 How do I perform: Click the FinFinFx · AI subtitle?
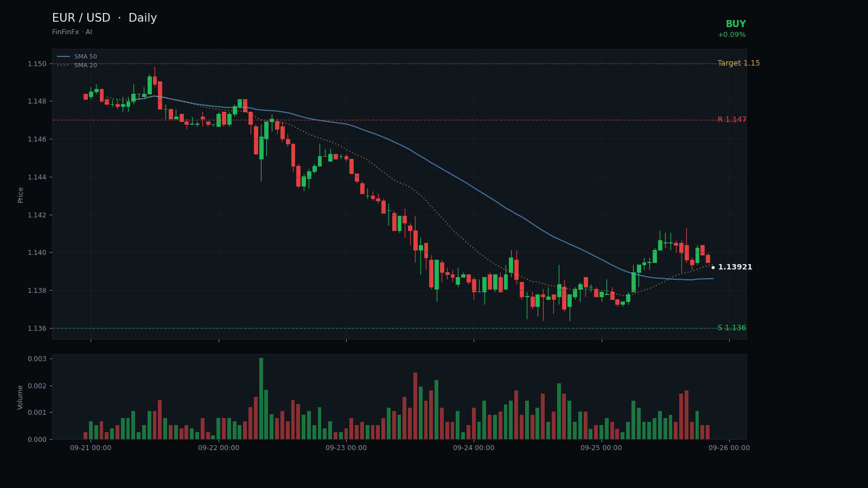tap(72, 33)
